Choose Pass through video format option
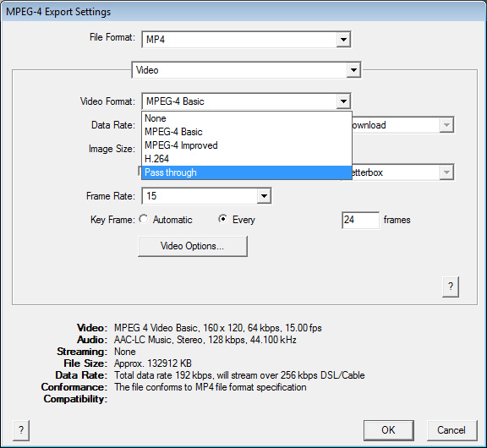 [247, 172]
